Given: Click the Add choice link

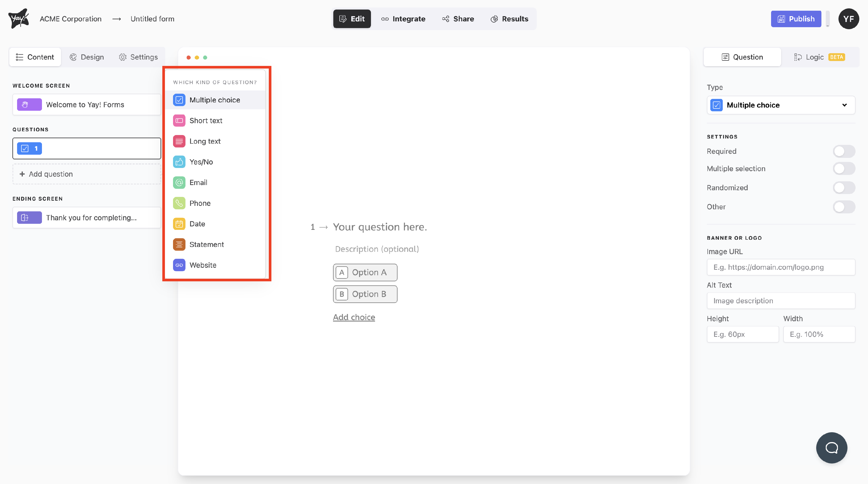Looking at the screenshot, I should point(354,317).
